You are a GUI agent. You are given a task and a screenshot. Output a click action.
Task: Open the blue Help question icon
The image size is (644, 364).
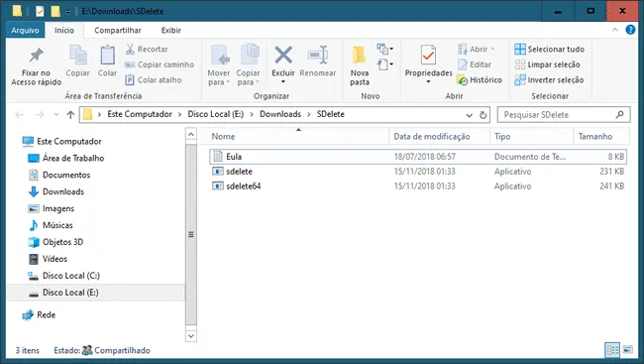pos(630,30)
